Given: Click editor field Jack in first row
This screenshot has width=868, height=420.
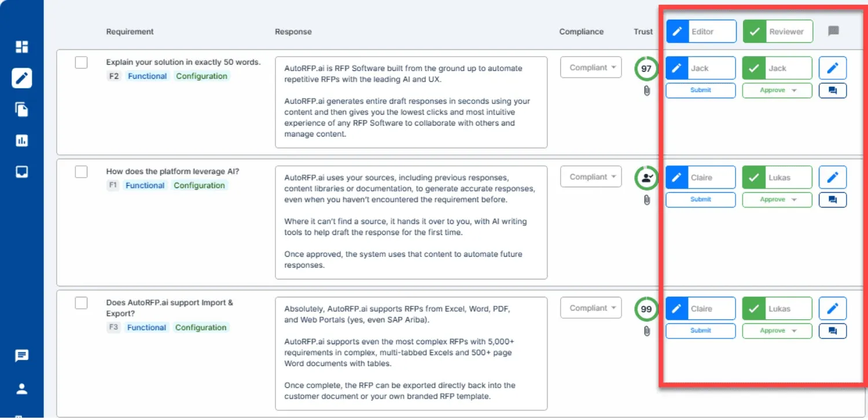Looking at the screenshot, I should (x=701, y=68).
